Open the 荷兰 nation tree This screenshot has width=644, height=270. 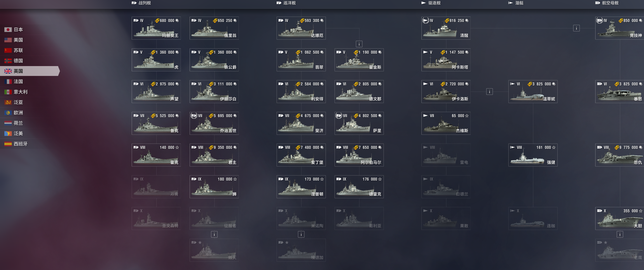14,123
